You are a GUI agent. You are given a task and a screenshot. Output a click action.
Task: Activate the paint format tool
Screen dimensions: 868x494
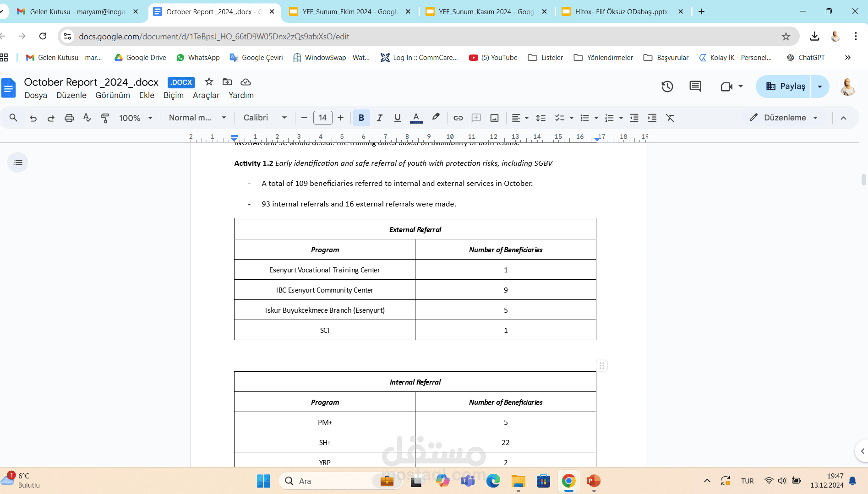click(x=105, y=118)
